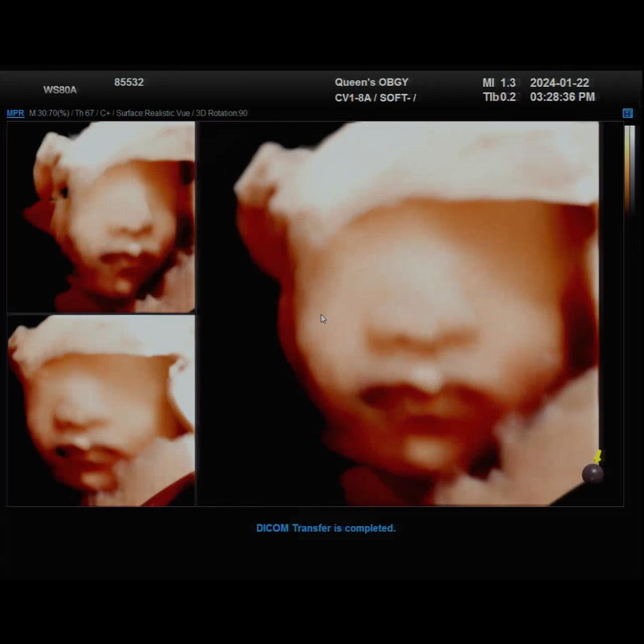The width and height of the screenshot is (644, 644).
Task: Click the '3D Rotation:90' parameter
Action: 221,113
